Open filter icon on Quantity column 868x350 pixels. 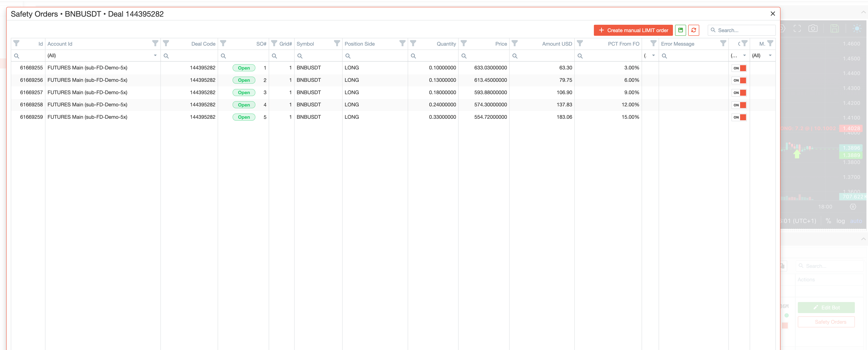pos(413,44)
